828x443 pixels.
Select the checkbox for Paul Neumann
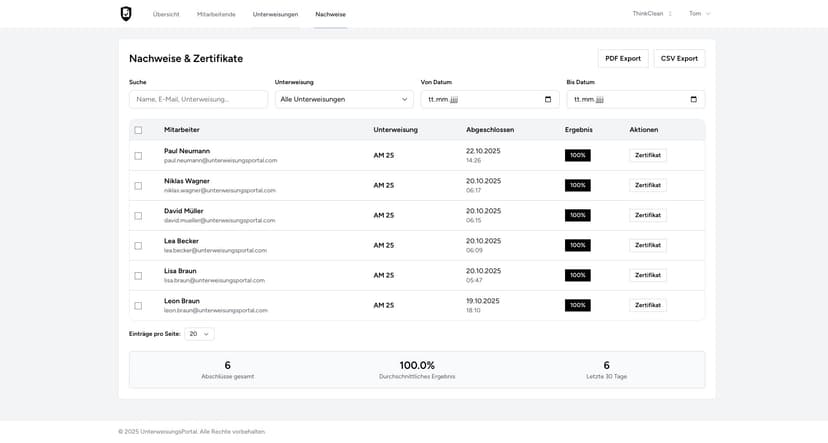point(138,156)
